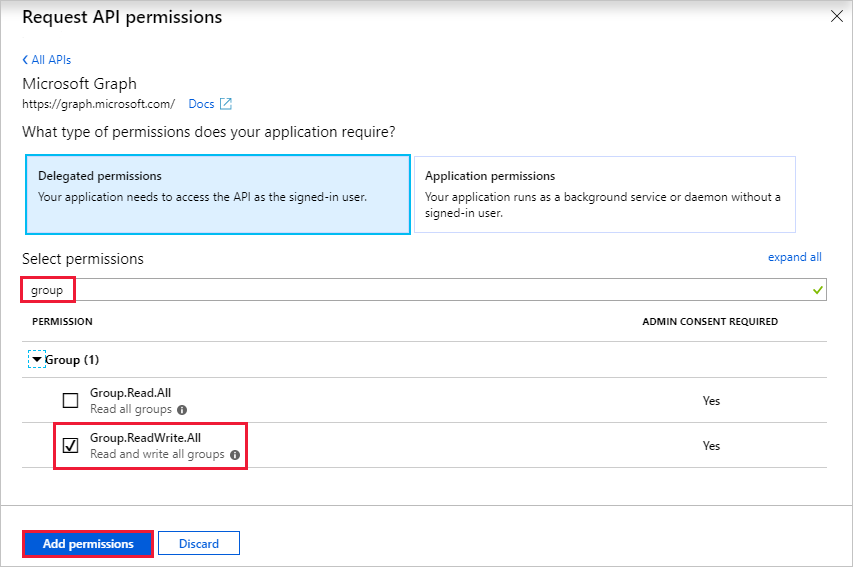
Task: Select the Delegated permissions card
Action: coord(218,194)
